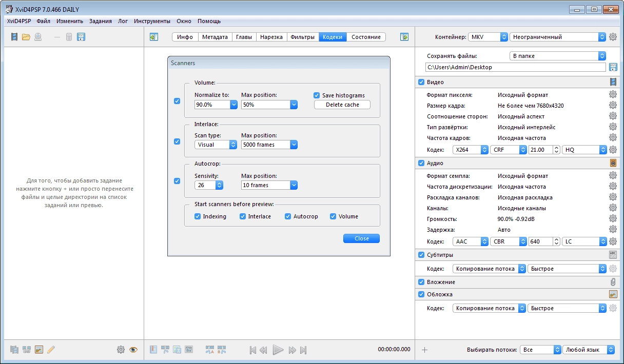Click the pencil icon in the bottom-left toolbar
This screenshot has height=364, width=624.
coord(51,350)
